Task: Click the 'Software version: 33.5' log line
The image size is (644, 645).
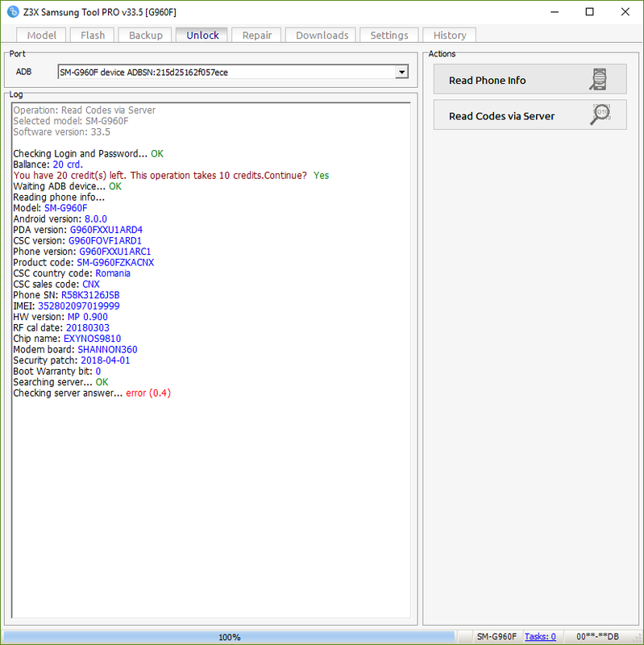Action: (x=62, y=132)
